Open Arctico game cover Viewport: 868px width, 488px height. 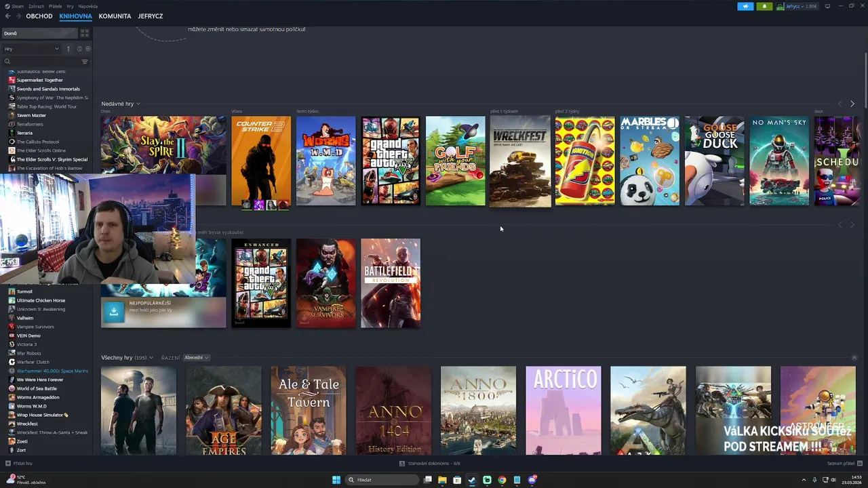[563, 411]
